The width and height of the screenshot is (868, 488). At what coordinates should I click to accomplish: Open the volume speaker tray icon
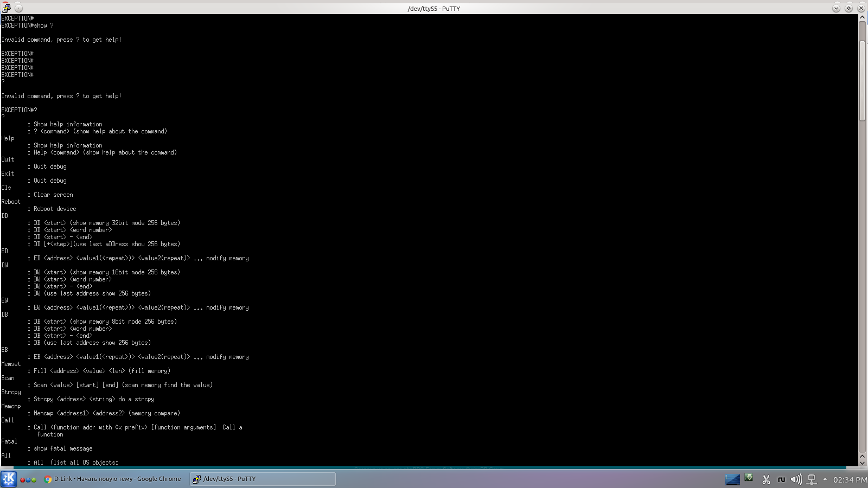(x=796, y=479)
